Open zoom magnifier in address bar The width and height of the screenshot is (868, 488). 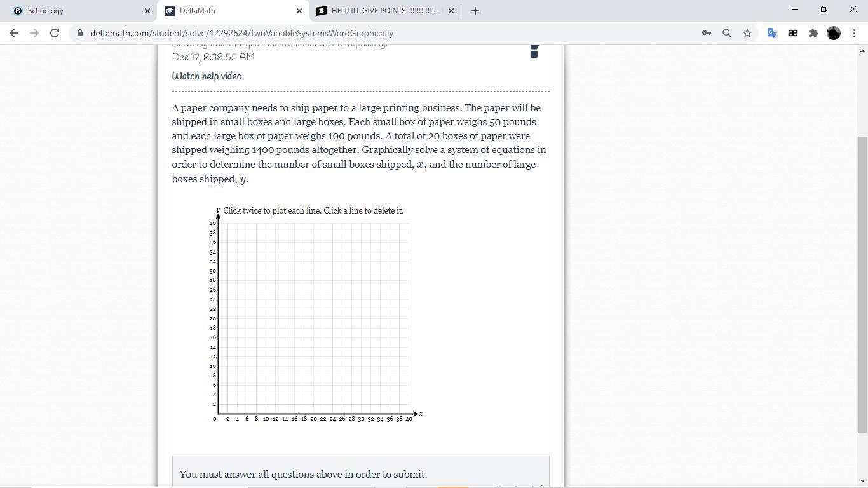727,33
